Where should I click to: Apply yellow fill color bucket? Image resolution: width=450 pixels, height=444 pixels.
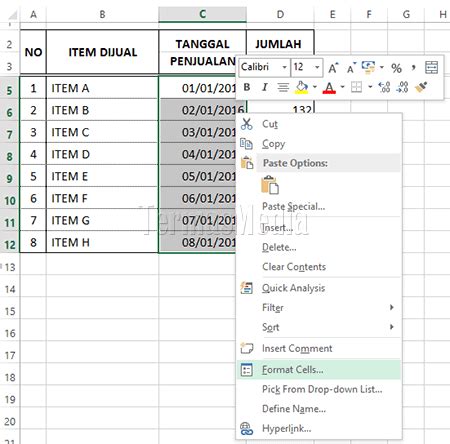click(x=301, y=88)
